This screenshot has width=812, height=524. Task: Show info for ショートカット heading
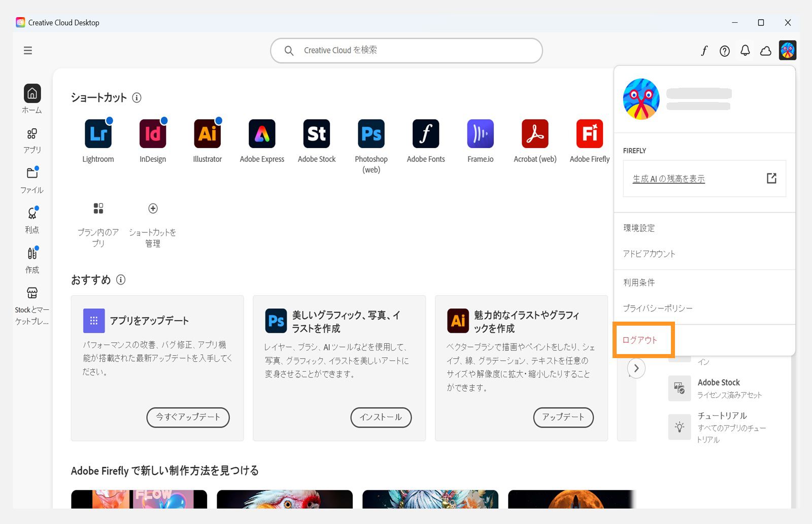[137, 97]
